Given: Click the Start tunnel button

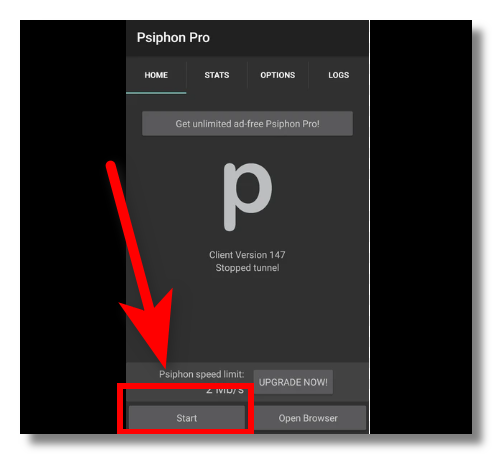Looking at the screenshot, I should pyautogui.click(x=187, y=418).
